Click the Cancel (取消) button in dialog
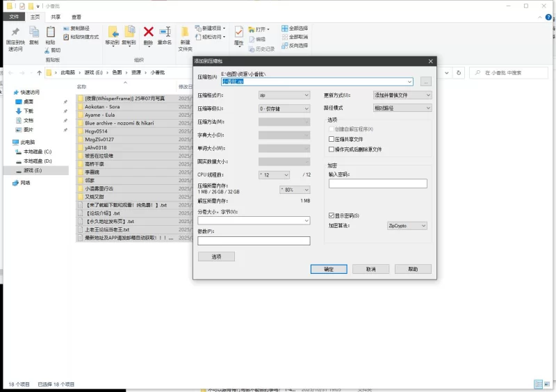Viewport: 556px width, 392px height. (370, 269)
